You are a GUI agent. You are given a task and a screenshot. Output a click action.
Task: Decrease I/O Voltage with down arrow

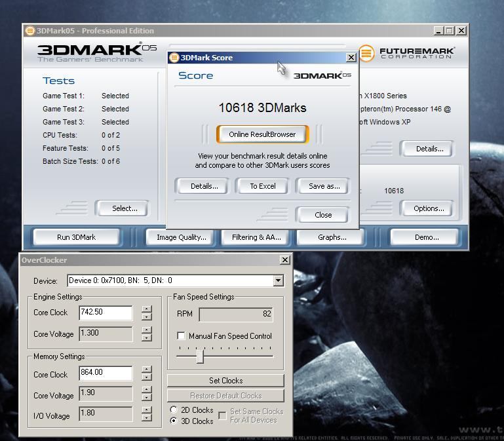pos(147,418)
